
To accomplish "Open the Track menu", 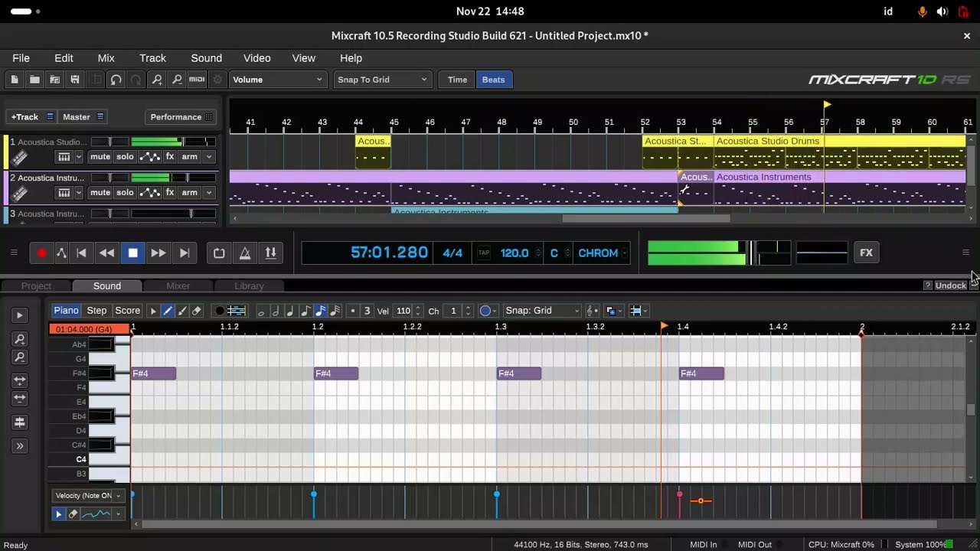I will 152,58.
